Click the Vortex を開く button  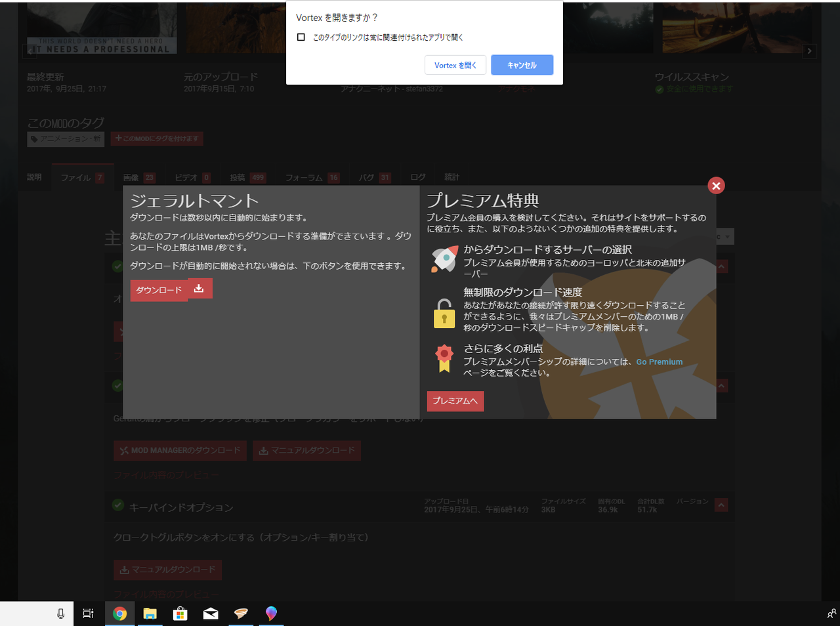click(x=455, y=65)
